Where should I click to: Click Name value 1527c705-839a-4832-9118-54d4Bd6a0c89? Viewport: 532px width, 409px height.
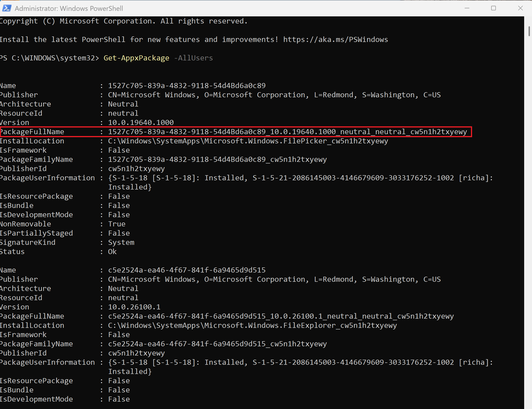187,86
